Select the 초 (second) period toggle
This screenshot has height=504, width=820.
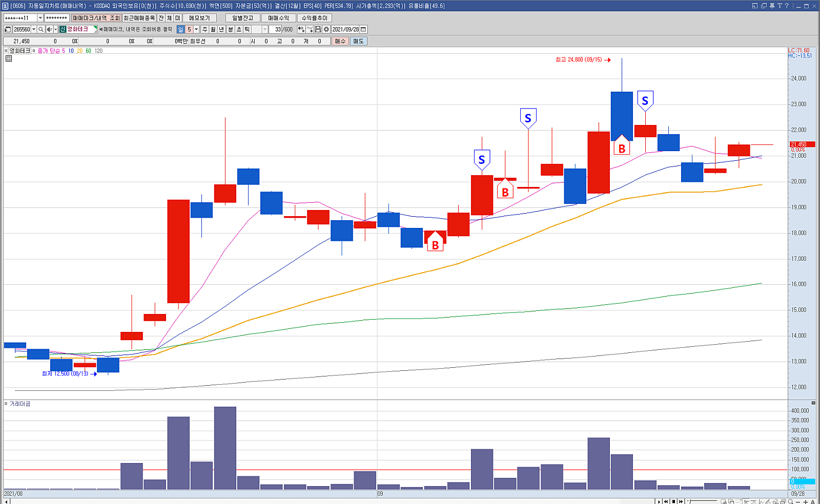tap(239, 30)
